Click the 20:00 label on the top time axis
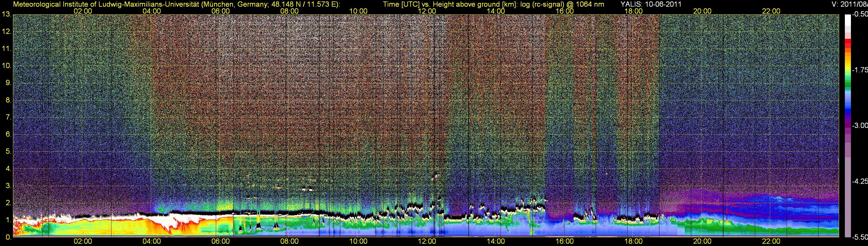 (x=702, y=11)
